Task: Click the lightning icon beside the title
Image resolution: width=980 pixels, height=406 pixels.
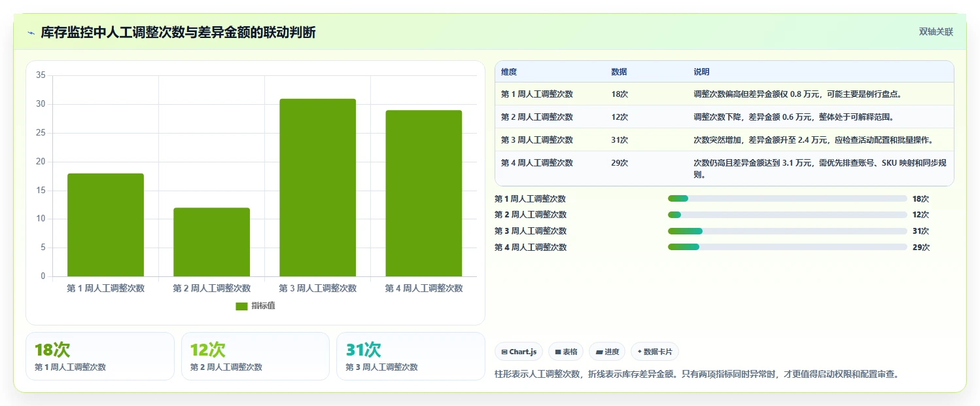Action: pyautogui.click(x=31, y=33)
